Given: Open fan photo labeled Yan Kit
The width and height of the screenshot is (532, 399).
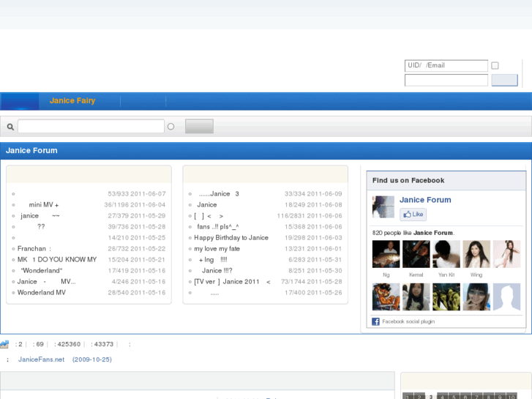Looking at the screenshot, I should click(446, 254).
